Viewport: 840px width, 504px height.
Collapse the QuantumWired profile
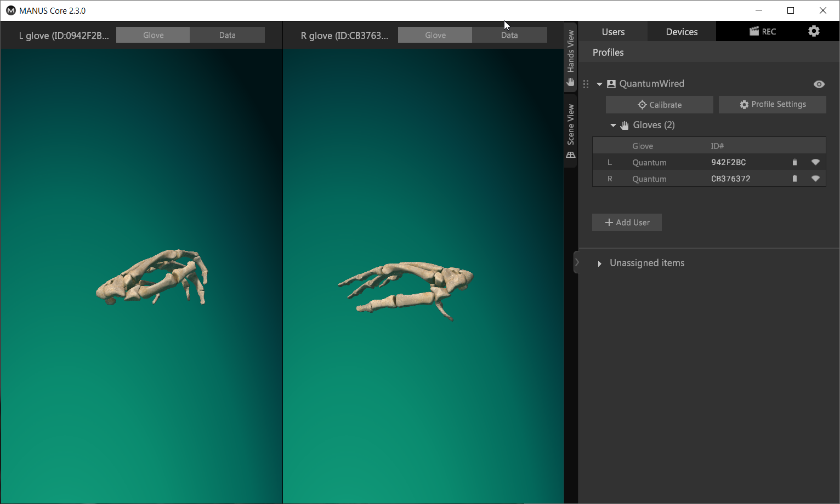click(599, 84)
